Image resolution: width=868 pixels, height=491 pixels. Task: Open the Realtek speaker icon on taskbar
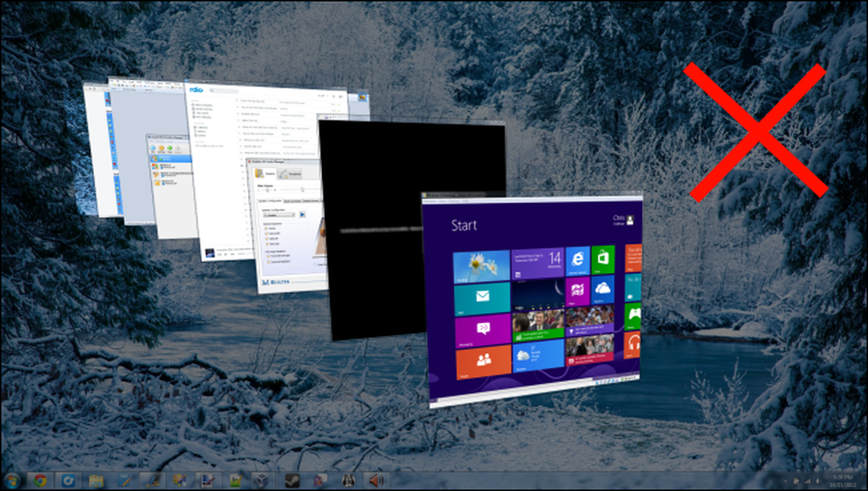click(376, 480)
